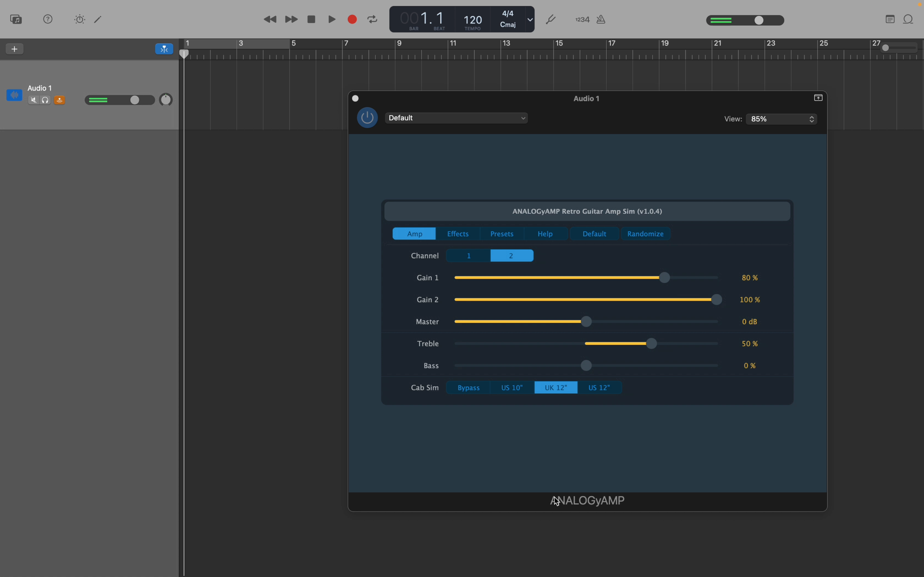Open the Notepad icon
The width and height of the screenshot is (924, 577).
point(890,19)
